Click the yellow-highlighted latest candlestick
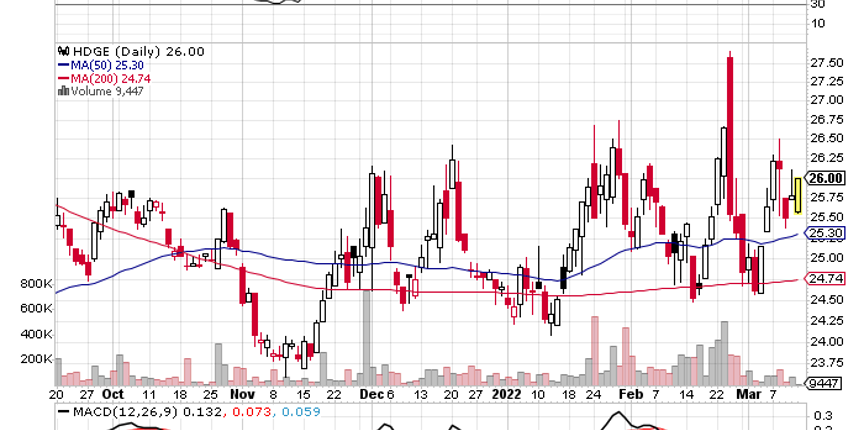864x430 pixels. tap(797, 194)
